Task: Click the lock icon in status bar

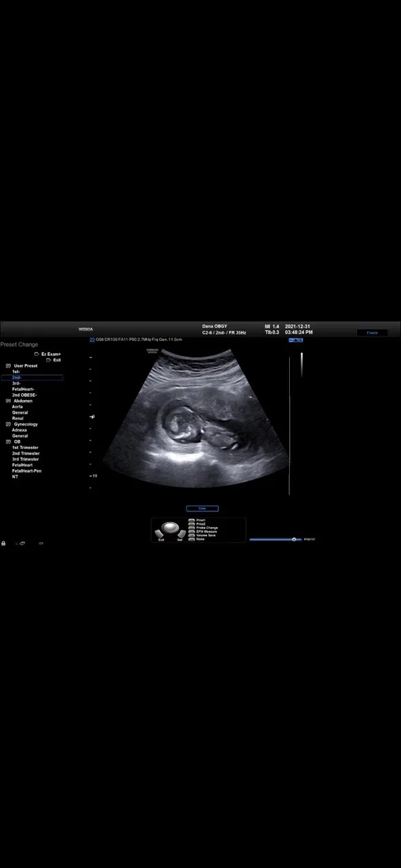Action: (3, 543)
